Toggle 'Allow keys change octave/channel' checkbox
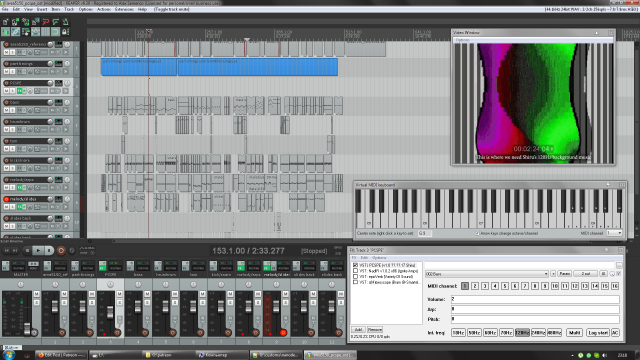Viewport: 640px width, 360px height. [477, 233]
